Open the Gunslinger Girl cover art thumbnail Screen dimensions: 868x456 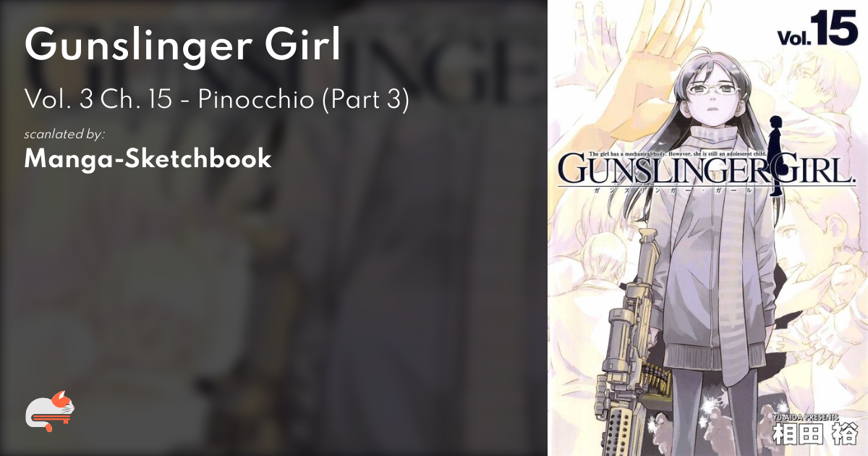coord(707,228)
